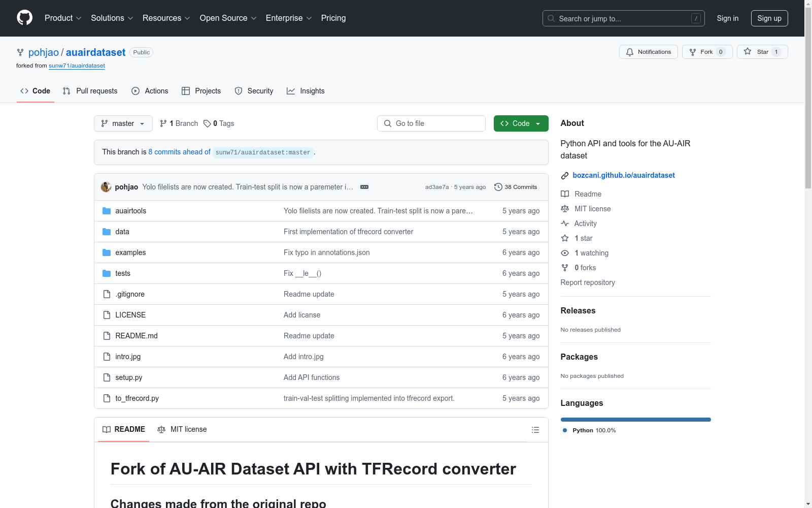The width and height of the screenshot is (812, 508).
Task: Click the Notifications button
Action: pyautogui.click(x=649, y=52)
